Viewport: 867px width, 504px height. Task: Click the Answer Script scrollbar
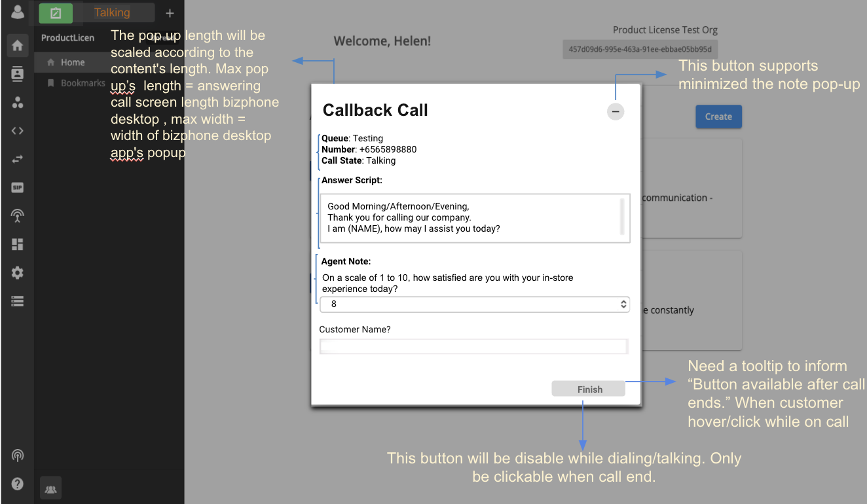click(622, 216)
